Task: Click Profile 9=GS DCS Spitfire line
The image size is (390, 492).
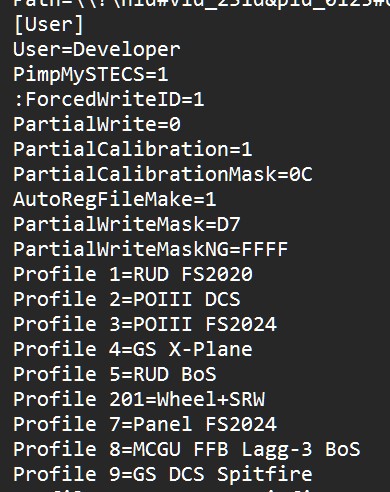Action: [x=163, y=474]
